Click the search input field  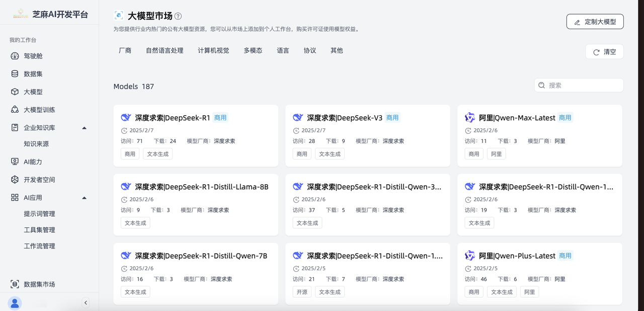click(579, 86)
